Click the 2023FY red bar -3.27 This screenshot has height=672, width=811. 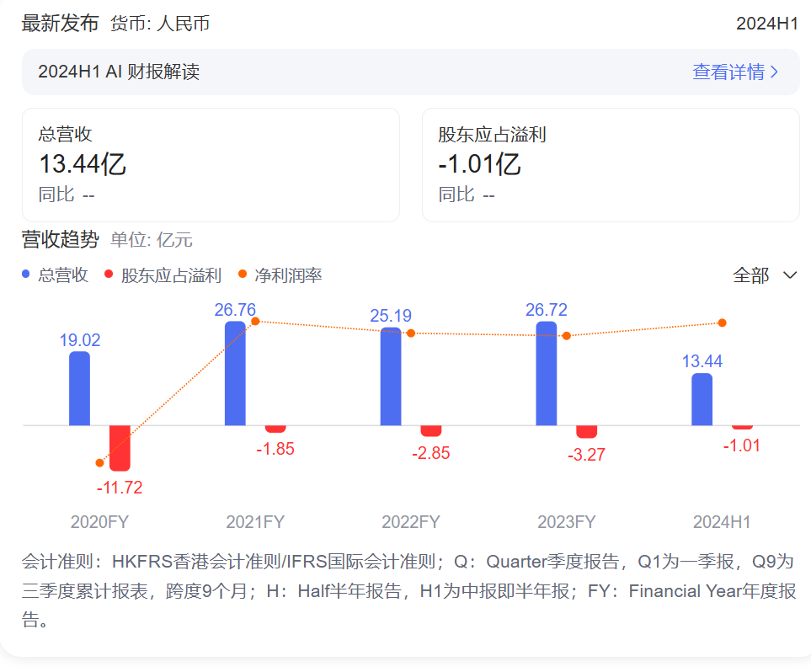tap(587, 431)
